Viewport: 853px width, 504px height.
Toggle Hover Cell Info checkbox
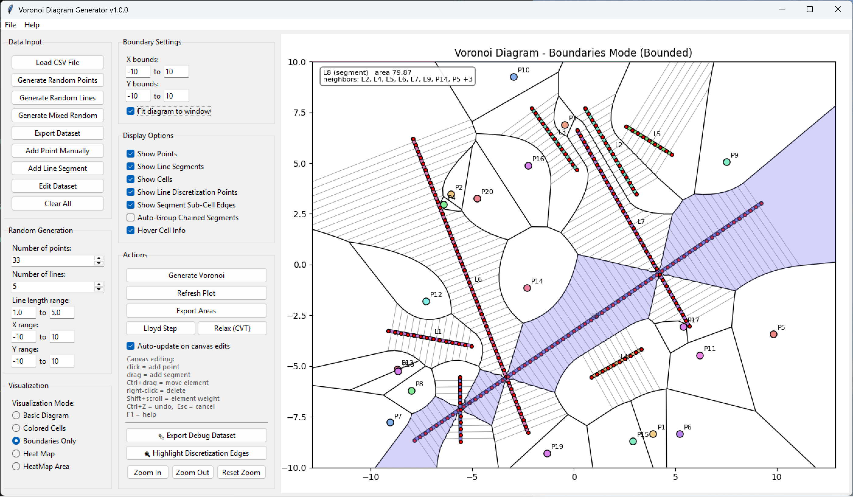(131, 231)
